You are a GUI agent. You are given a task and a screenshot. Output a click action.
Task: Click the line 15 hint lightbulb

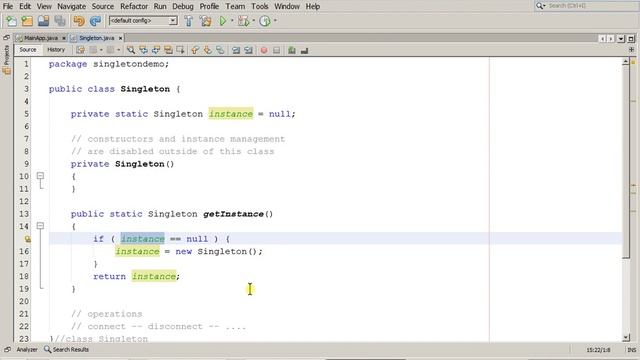pyautogui.click(x=27, y=239)
